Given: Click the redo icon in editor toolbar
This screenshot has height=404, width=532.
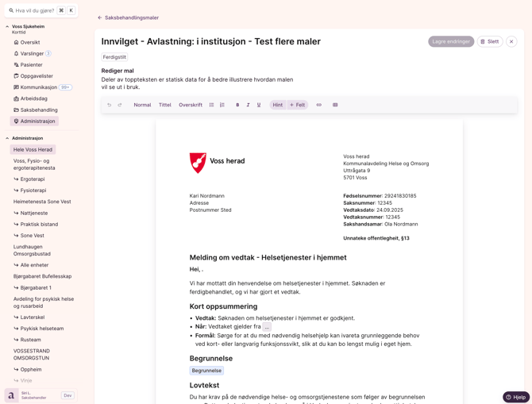Looking at the screenshot, I should click(120, 105).
